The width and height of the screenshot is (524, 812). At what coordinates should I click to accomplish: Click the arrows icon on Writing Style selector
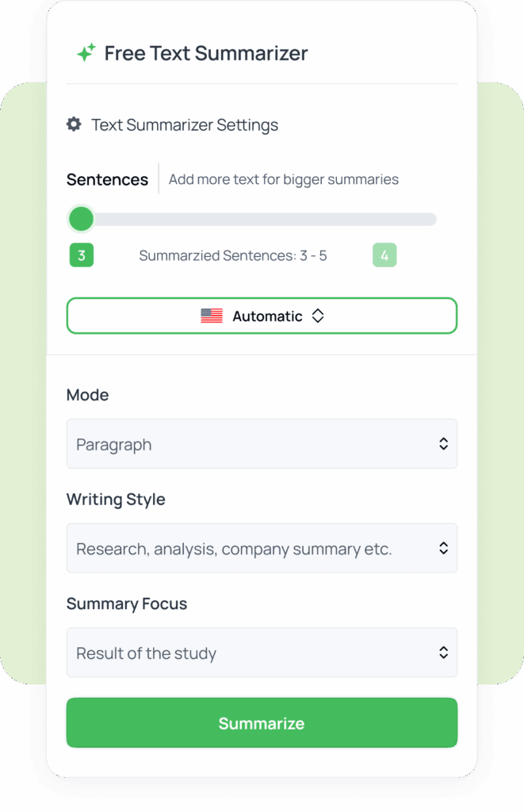[443, 548]
